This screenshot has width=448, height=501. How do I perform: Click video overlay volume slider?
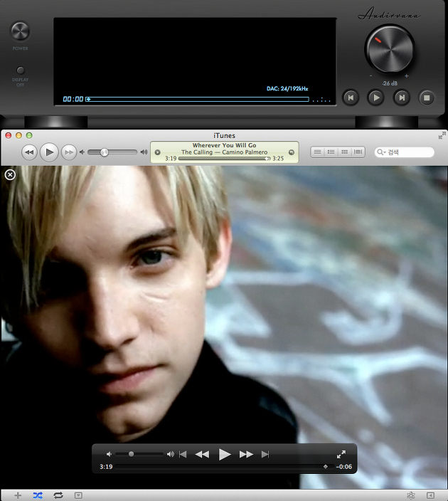coord(139,454)
